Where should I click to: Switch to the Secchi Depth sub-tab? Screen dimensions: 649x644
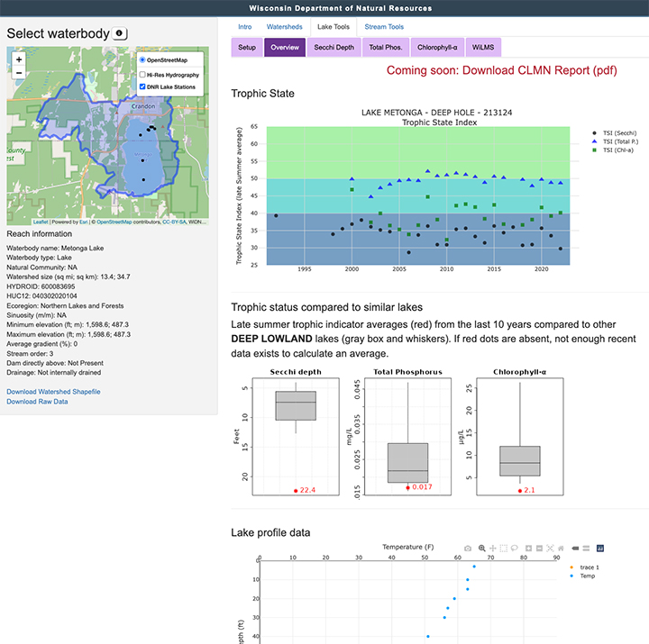[334, 47]
